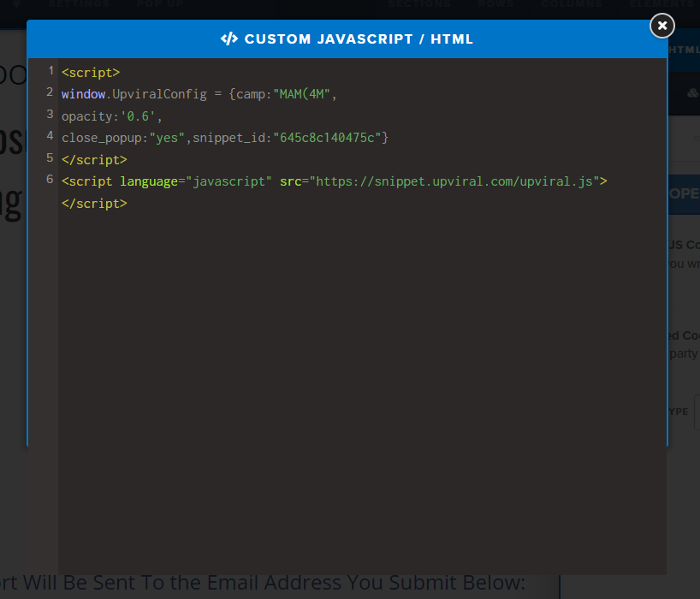Screen dimensions: 700x599
Task: Click the closing </script> tag on line 5
Action: 94,160
